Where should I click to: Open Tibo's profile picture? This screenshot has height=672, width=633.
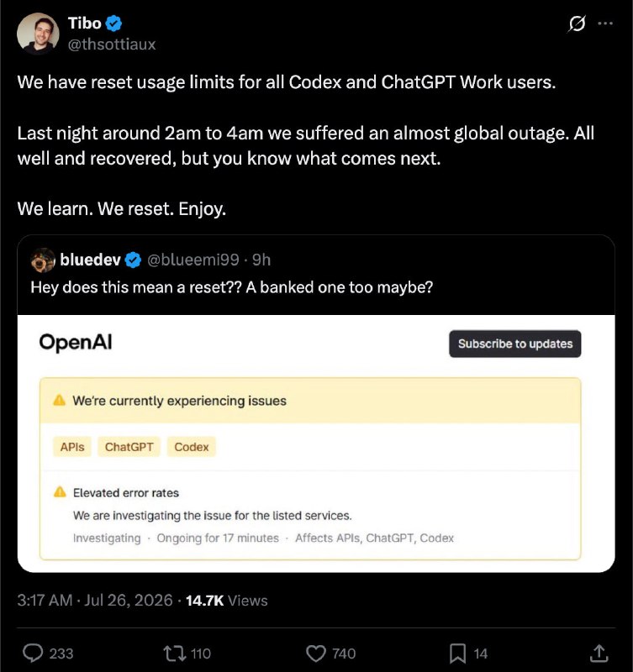tap(38, 34)
